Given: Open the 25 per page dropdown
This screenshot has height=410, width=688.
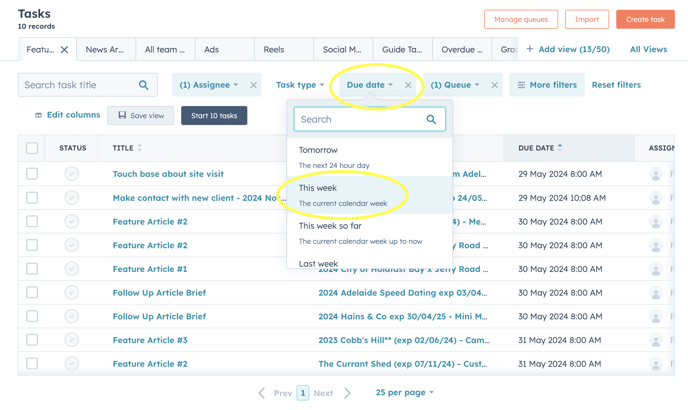Looking at the screenshot, I should pos(404,392).
